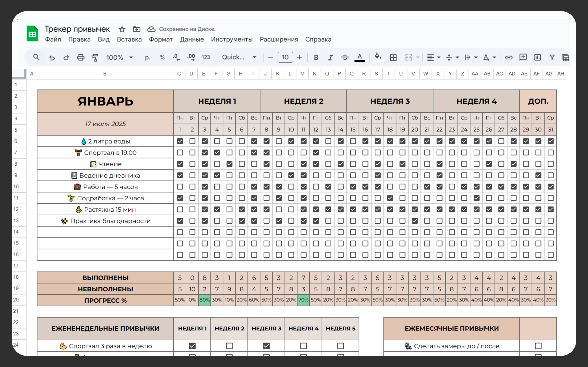Toggle Strikethrough formatting
The image size is (588, 367).
pyautogui.click(x=345, y=57)
